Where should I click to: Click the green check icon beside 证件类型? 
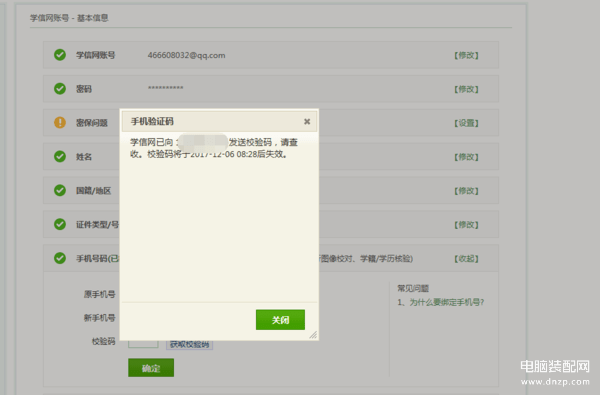(60, 224)
